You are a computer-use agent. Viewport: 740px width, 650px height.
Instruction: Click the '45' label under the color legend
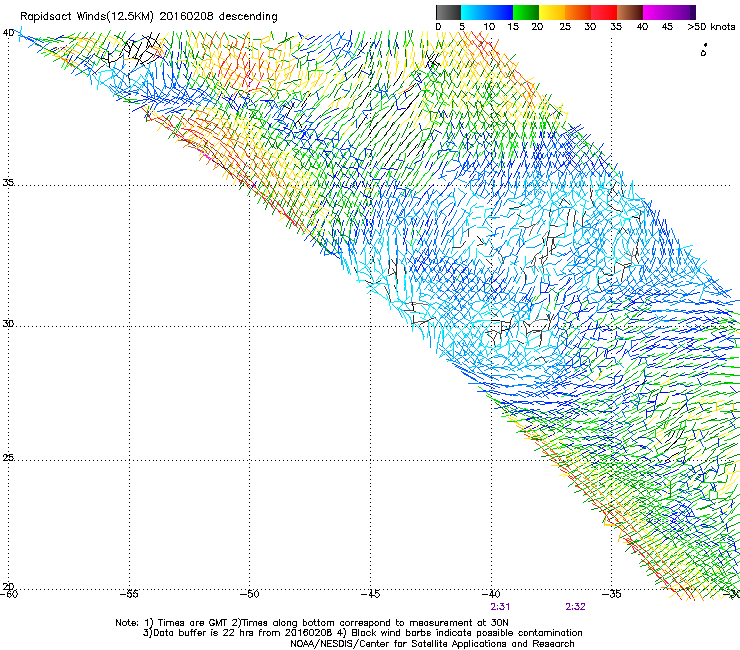coord(667,27)
